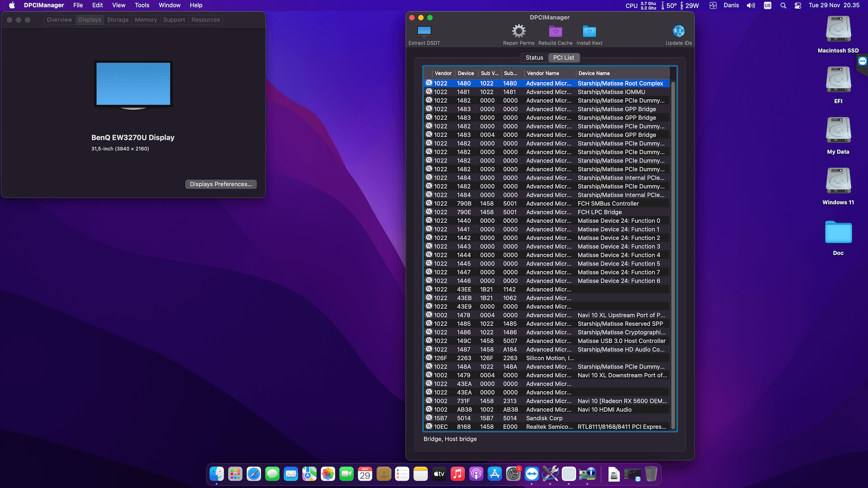
Task: Switch to the Status tab
Action: click(534, 58)
